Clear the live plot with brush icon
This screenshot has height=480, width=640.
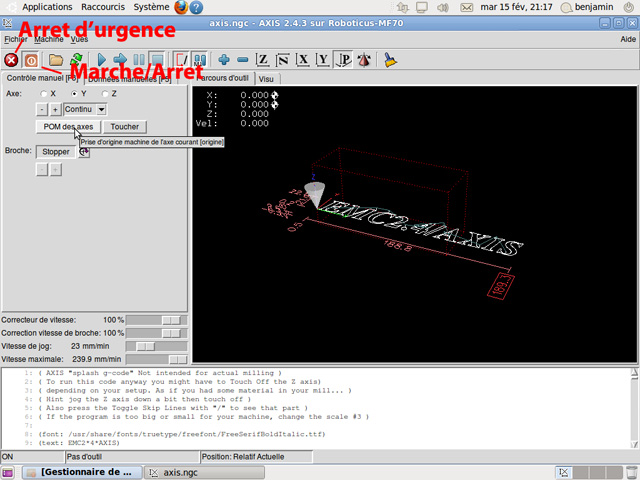[390, 60]
